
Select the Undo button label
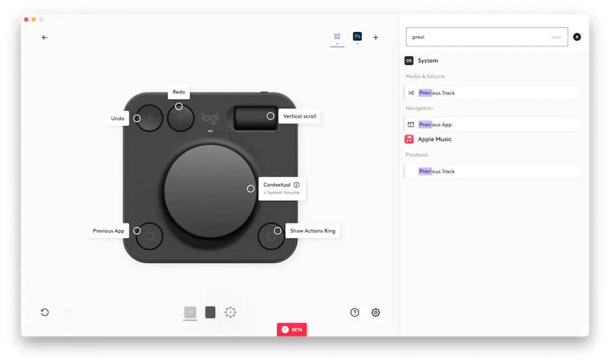pos(118,118)
